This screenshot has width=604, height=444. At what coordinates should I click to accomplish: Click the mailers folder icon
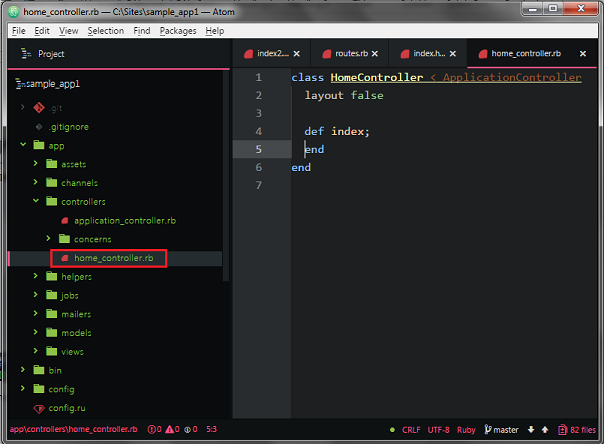tap(52, 314)
